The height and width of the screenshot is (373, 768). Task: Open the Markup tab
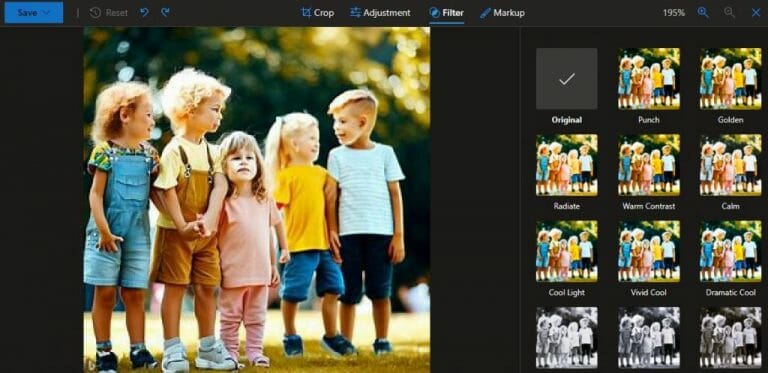tap(502, 13)
